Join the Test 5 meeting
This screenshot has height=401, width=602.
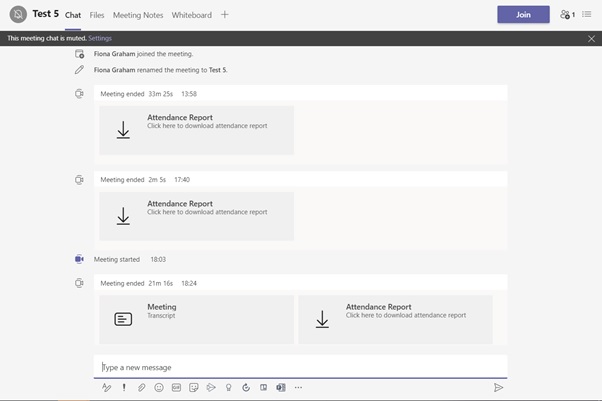pyautogui.click(x=523, y=15)
